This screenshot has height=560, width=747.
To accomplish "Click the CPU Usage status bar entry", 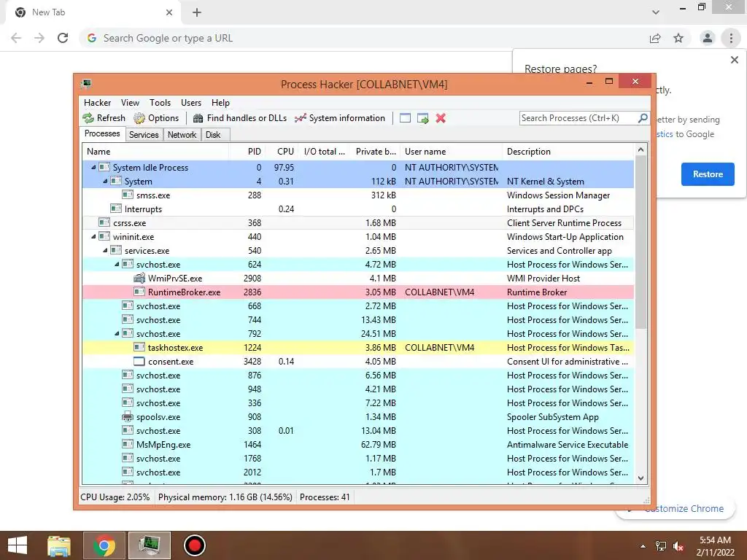I will [x=115, y=497].
